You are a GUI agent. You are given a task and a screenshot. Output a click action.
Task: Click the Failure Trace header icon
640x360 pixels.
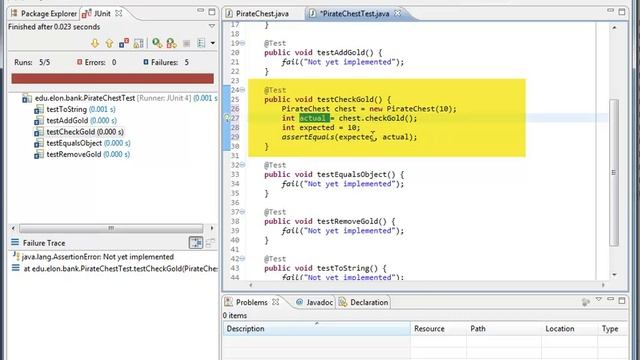click(15, 242)
